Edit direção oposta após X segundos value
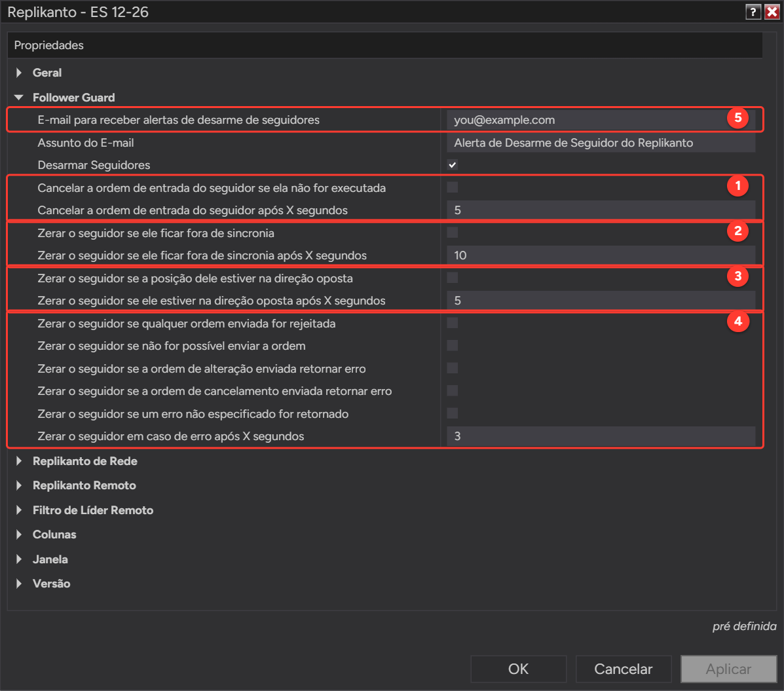The height and width of the screenshot is (691, 784). 601,301
